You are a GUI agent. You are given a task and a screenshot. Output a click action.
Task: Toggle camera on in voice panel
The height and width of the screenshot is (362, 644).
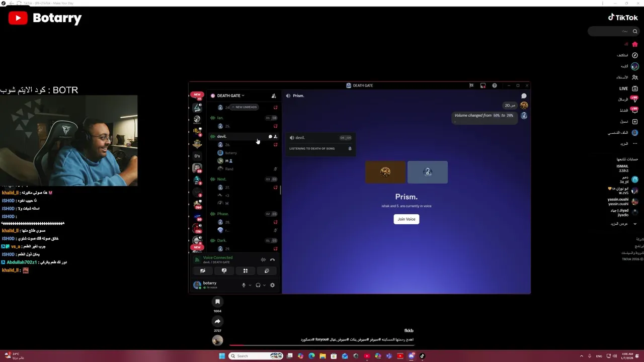click(203, 270)
